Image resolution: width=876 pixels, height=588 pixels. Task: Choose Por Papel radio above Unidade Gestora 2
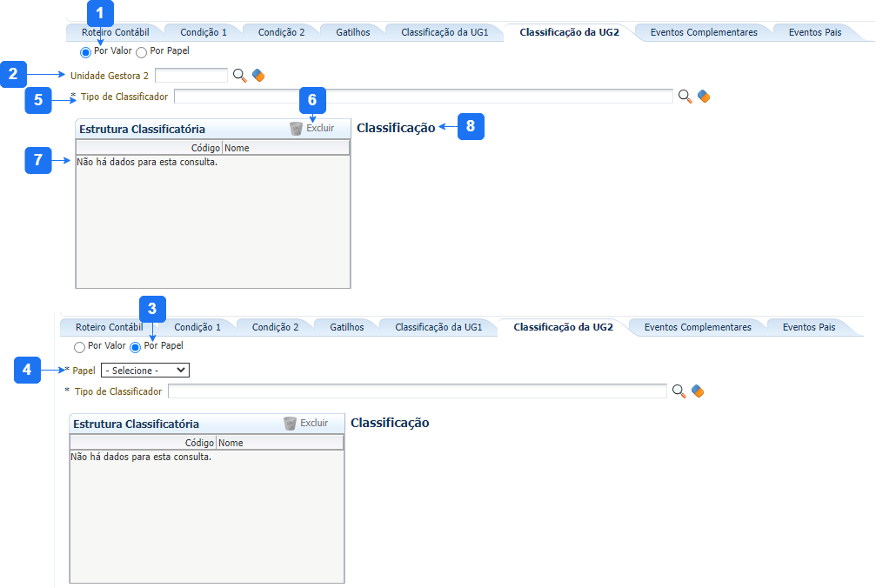[x=142, y=52]
